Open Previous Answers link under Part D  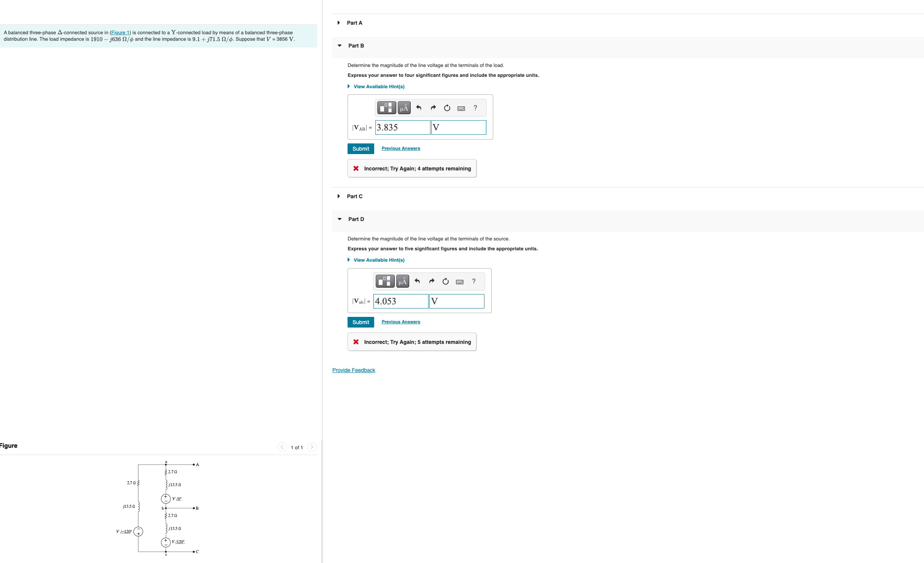(x=401, y=322)
